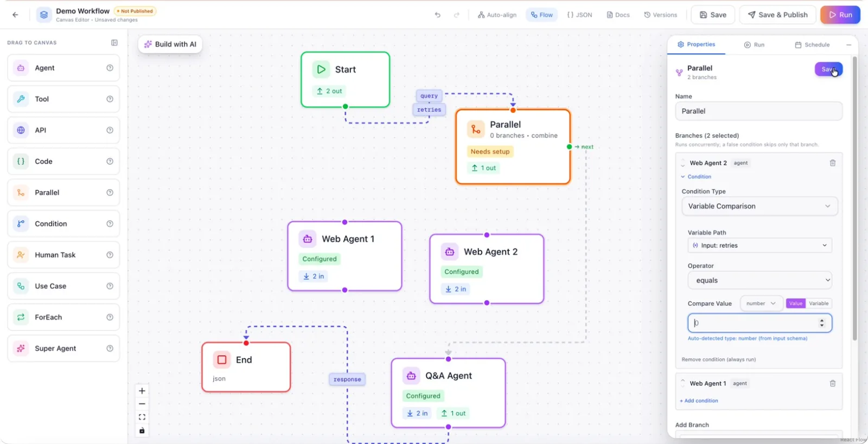The width and height of the screenshot is (868, 444).
Task: Open help for the Agent node
Action: [x=110, y=68]
